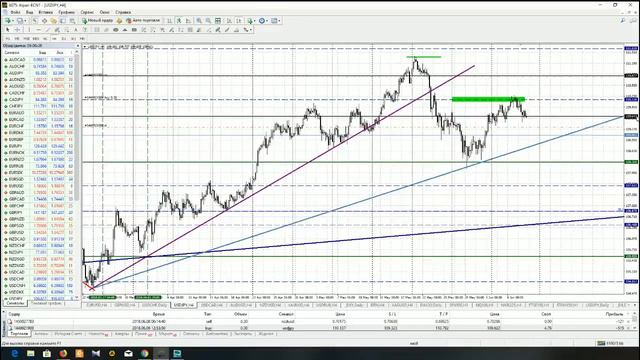Switch to the H4 timeframe
Viewport: 640px width, 360px height.
point(54,38)
